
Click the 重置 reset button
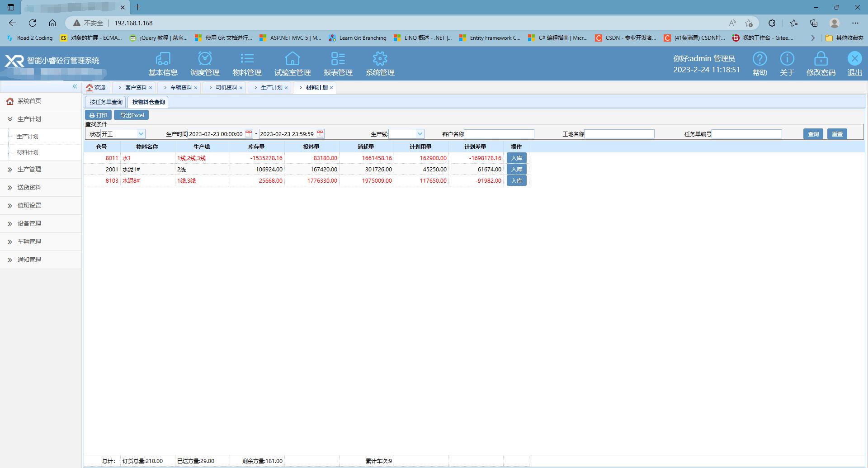pos(837,134)
